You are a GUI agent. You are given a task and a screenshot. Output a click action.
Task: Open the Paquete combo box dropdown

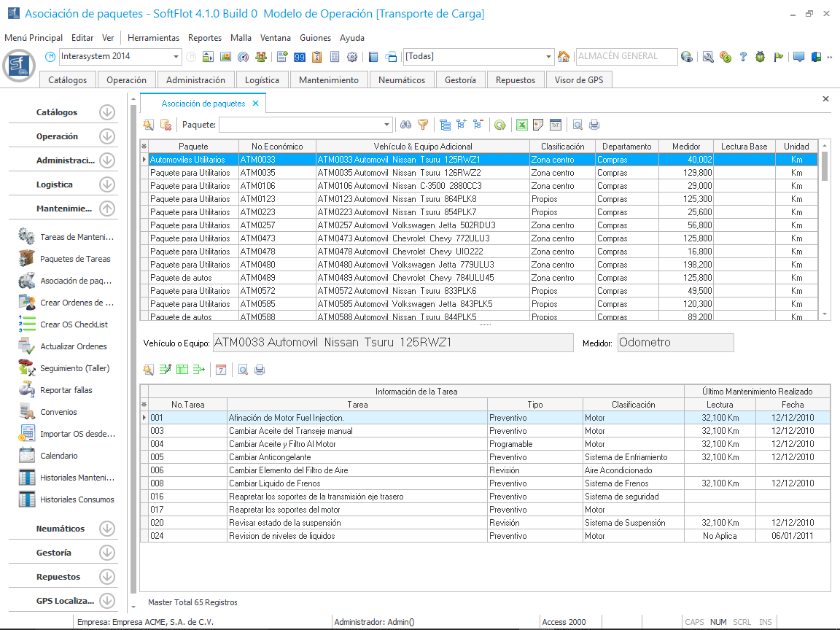point(386,125)
